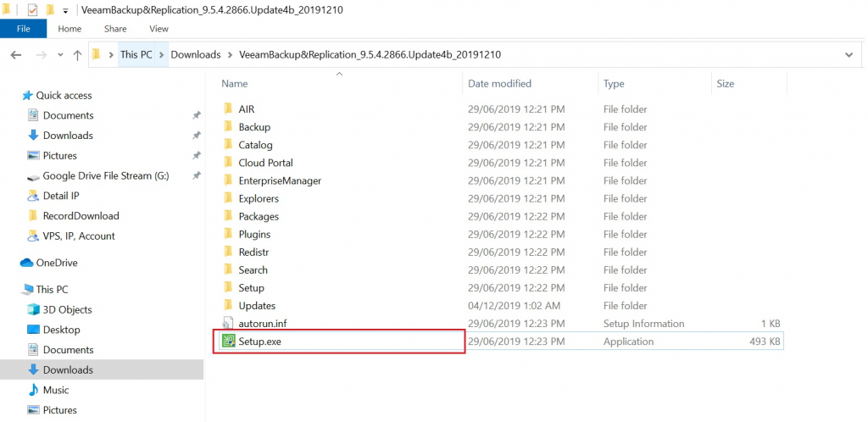Expand chevron after Downloads breadcrumb
Image resolution: width=868 pixels, height=422 pixels.
click(x=231, y=55)
